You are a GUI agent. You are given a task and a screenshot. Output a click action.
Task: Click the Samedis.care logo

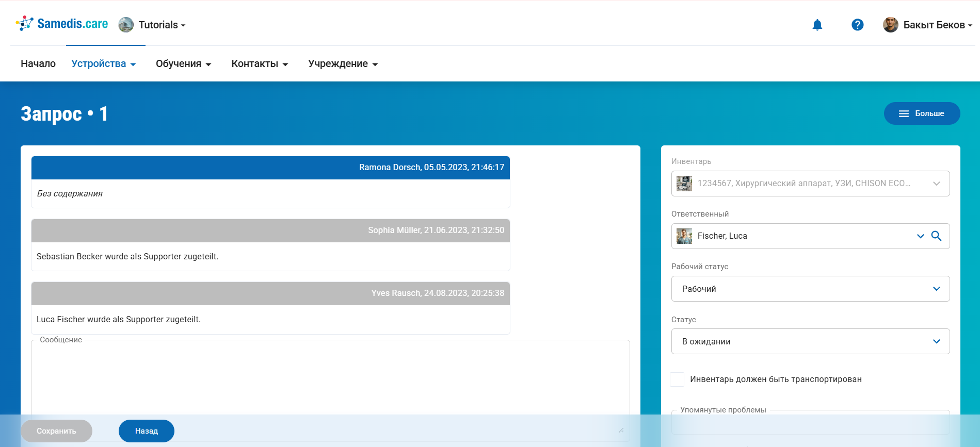62,24
